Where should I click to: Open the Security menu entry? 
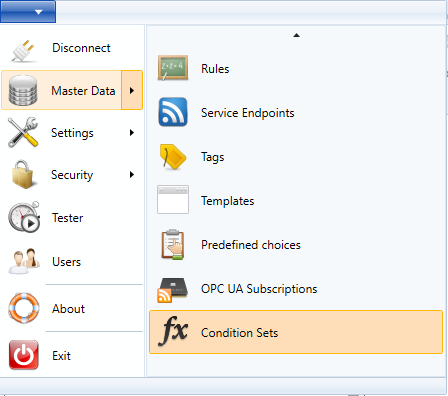click(x=72, y=175)
